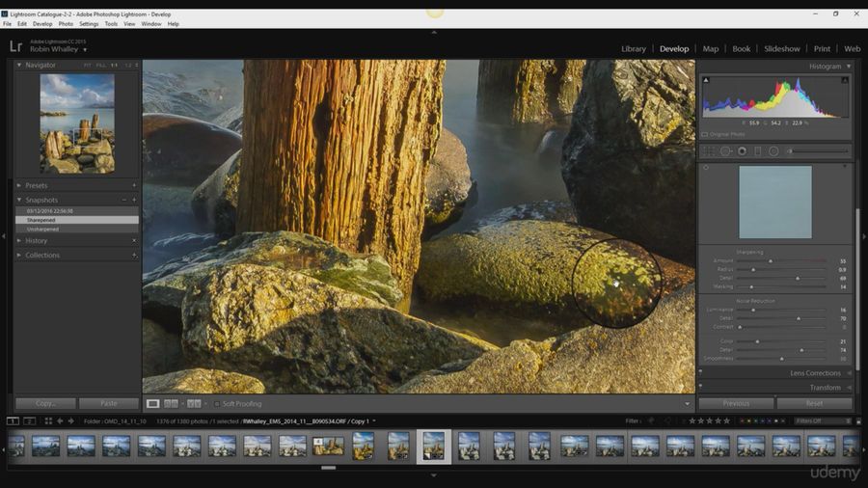The height and width of the screenshot is (488, 868).
Task: Select the Spot Removal tool
Action: [x=725, y=151]
